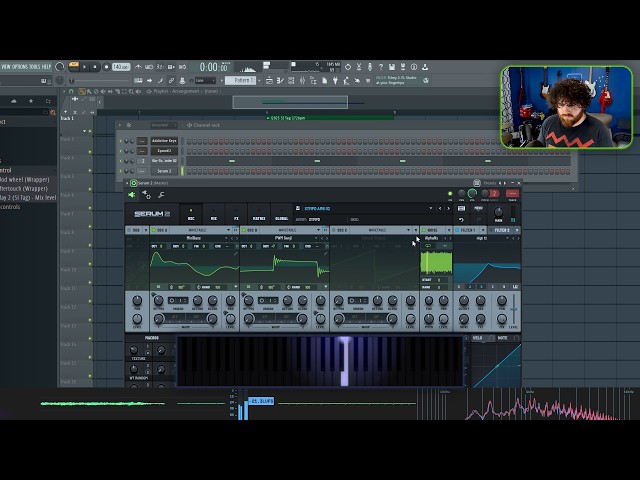The image size is (640, 480).
Task: Click the playlist magnet snap icon
Action: (x=71, y=91)
